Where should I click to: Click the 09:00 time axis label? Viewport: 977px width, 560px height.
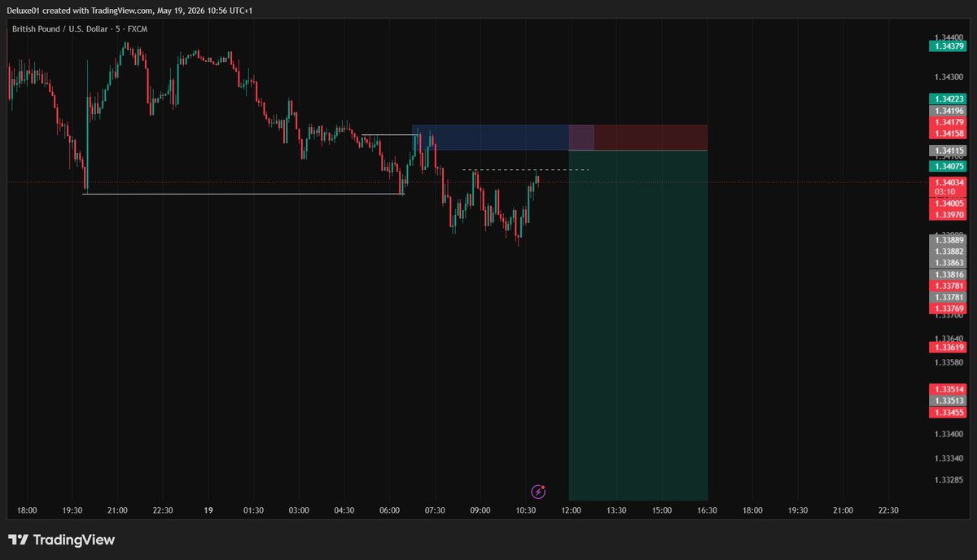tap(480, 510)
